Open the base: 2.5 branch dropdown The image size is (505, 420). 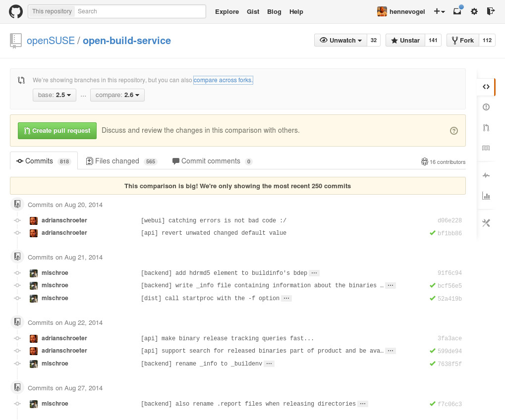point(55,95)
